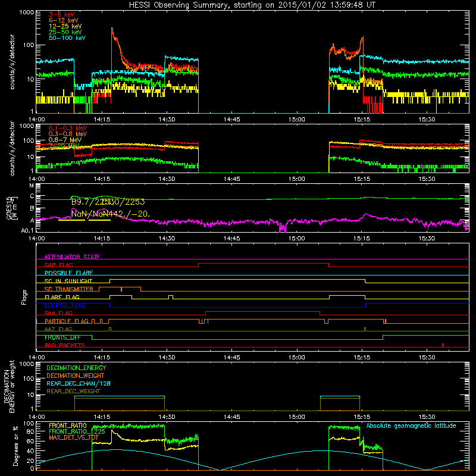Select the ECLIPSE_FLAG label

click(x=65, y=305)
